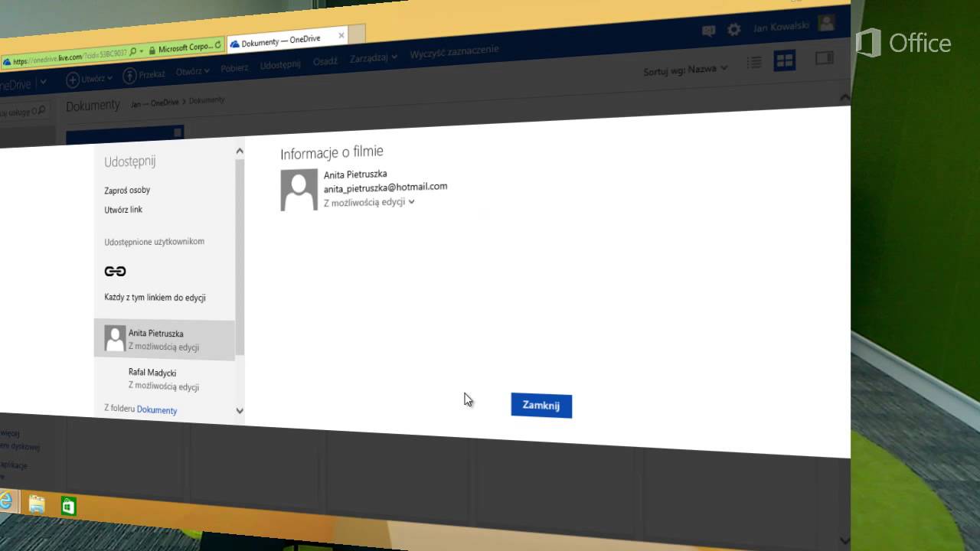
Task: Click the OneDrive search magnifier icon
Action: pos(41,109)
